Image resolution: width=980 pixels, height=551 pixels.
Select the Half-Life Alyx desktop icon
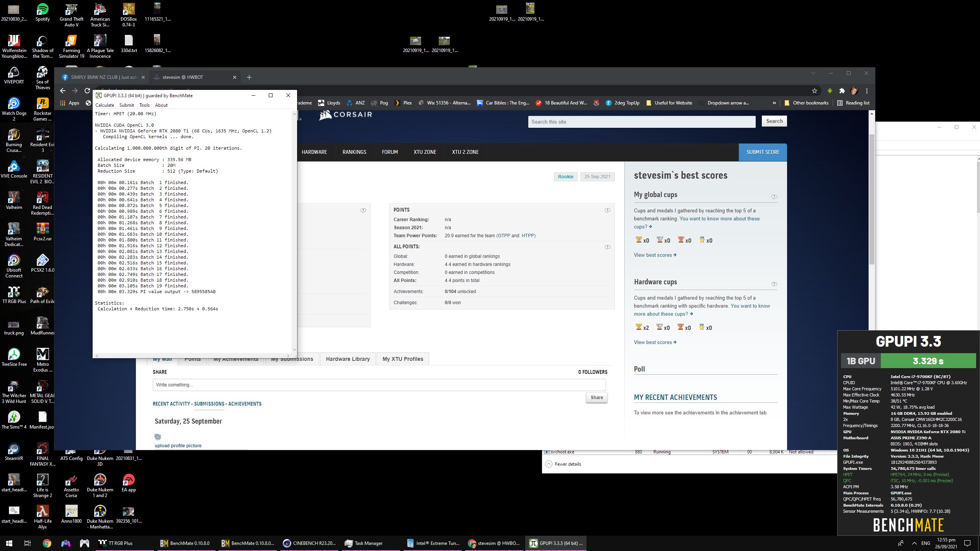coord(42,517)
